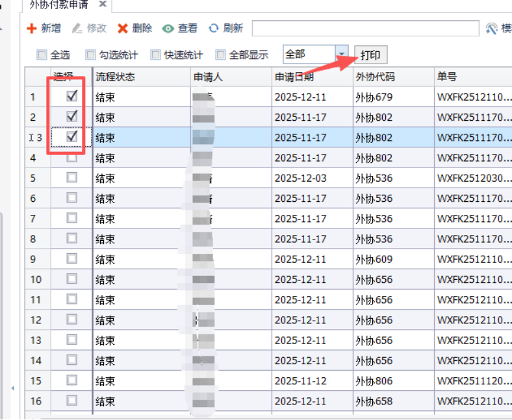Viewport: 512px width, 420px height.
Task: Click the left-edge panel collapse arrow
Action: [x=12, y=388]
